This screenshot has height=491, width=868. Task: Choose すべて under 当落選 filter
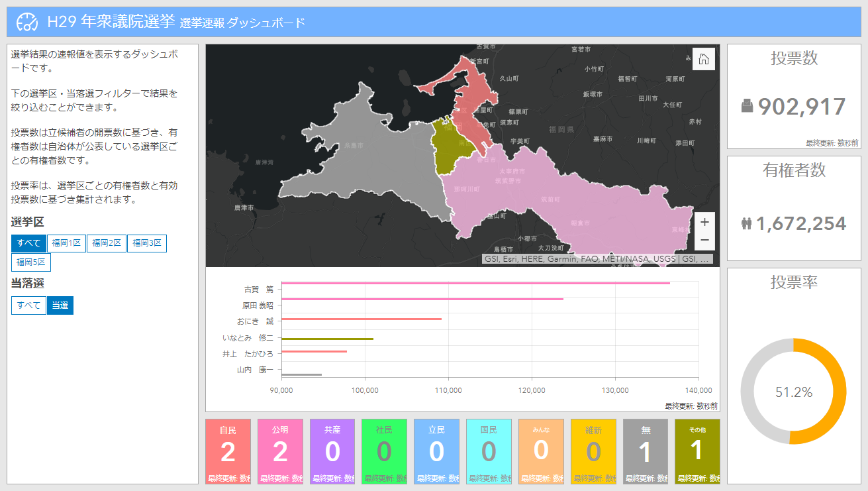pyautogui.click(x=28, y=305)
